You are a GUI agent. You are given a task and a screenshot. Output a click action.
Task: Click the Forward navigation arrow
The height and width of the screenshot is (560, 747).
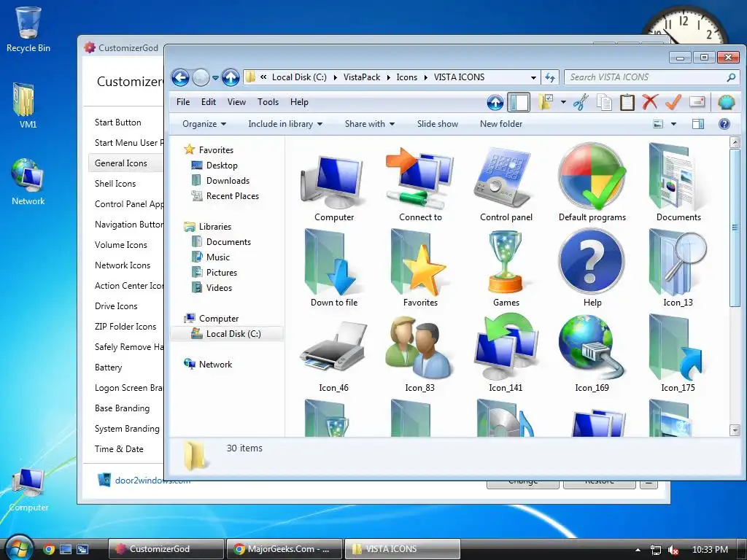click(201, 77)
